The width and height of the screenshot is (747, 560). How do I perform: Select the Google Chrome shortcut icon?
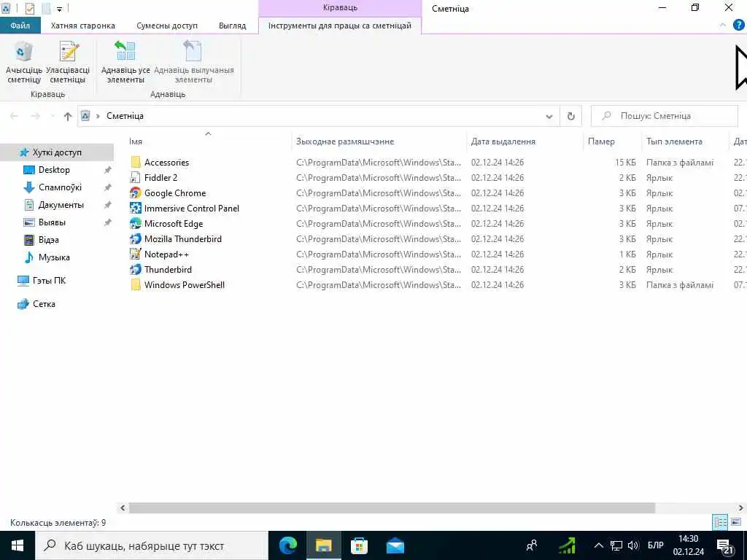135,192
